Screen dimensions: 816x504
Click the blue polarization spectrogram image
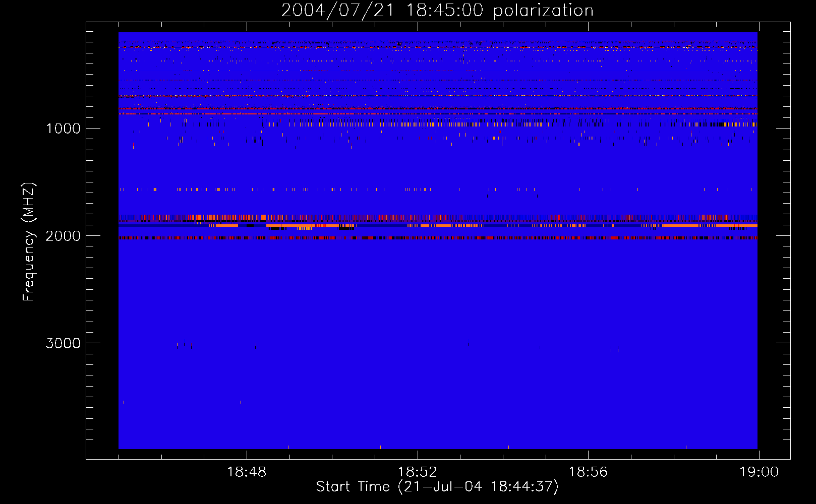pos(438,240)
